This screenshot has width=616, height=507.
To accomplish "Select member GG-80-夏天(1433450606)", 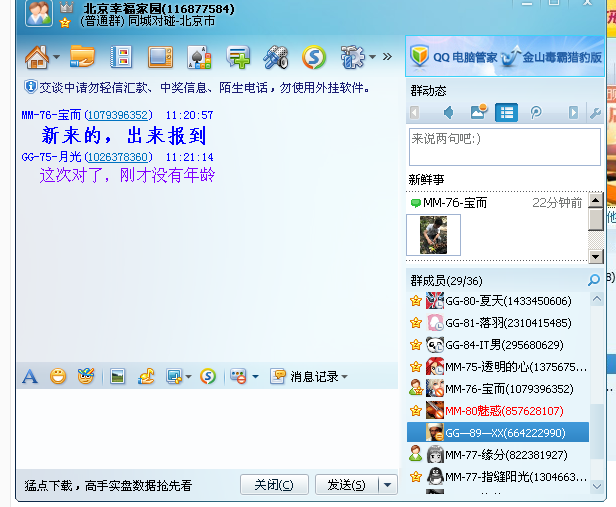I will click(498, 301).
